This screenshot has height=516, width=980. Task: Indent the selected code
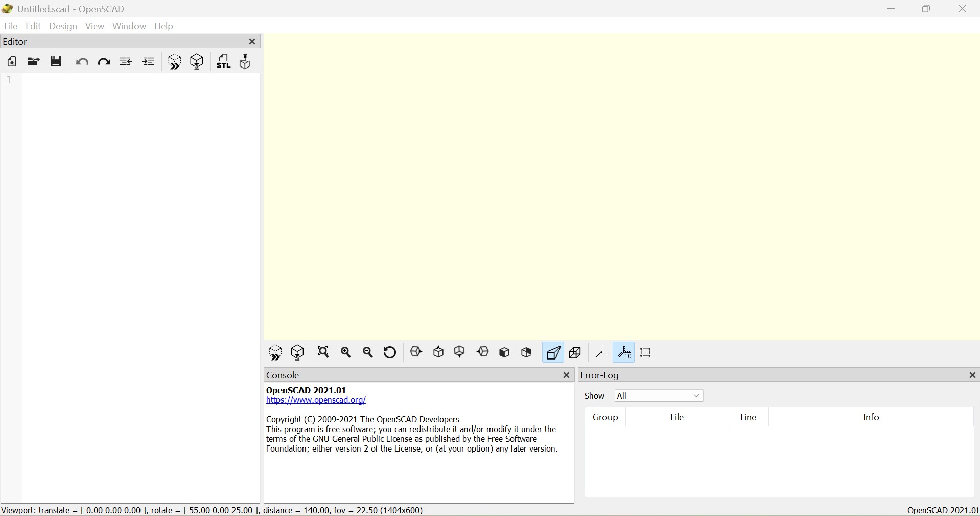149,62
